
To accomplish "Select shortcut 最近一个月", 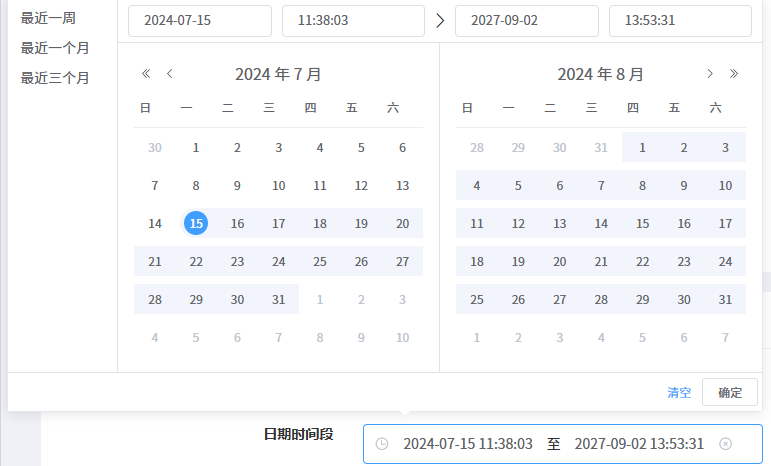I will coord(55,48).
